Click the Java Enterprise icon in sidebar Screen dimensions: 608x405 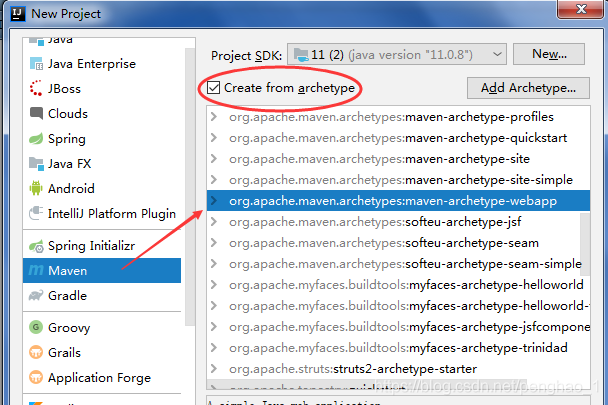tap(36, 64)
